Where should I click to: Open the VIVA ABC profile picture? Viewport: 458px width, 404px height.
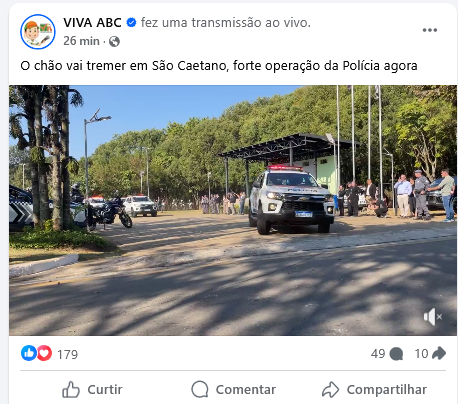pyautogui.click(x=38, y=32)
